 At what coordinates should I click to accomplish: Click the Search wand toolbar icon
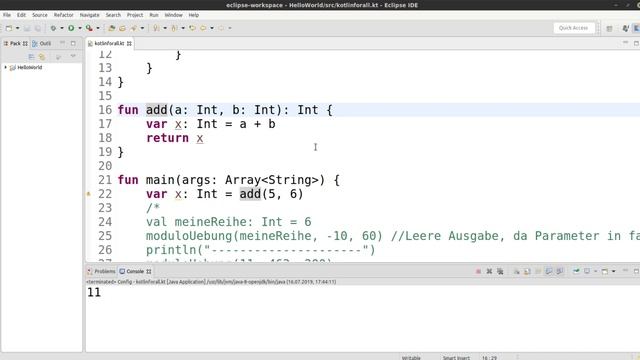pos(133,28)
